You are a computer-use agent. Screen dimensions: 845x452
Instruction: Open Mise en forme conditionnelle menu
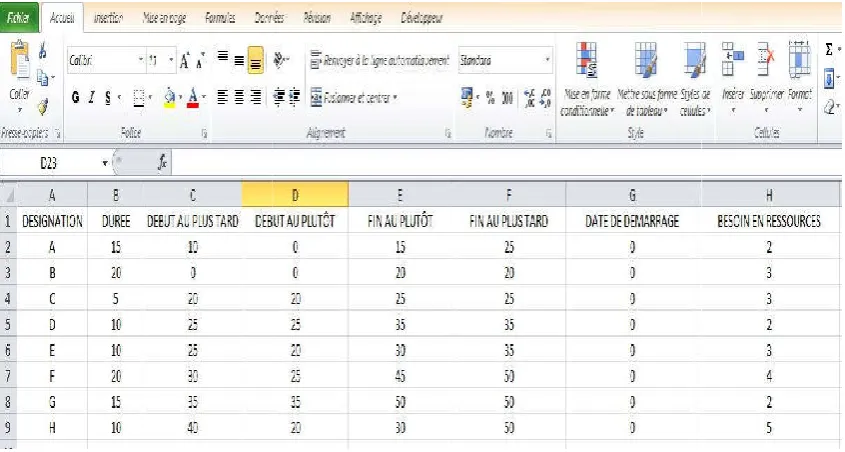point(587,79)
